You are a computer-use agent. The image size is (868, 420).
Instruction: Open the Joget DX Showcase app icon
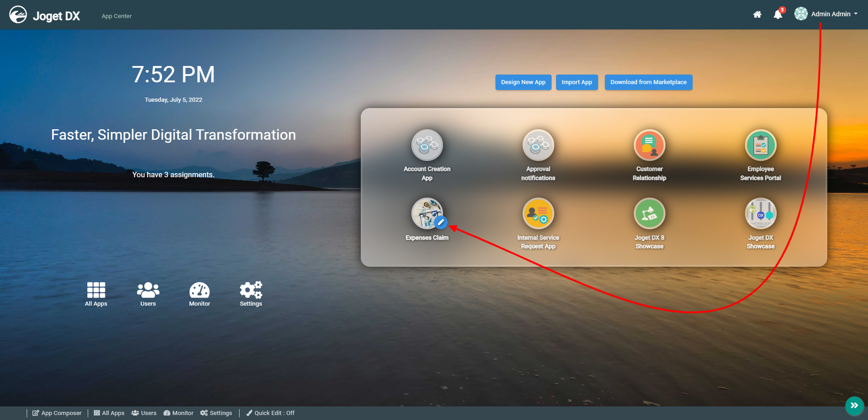coord(761,213)
